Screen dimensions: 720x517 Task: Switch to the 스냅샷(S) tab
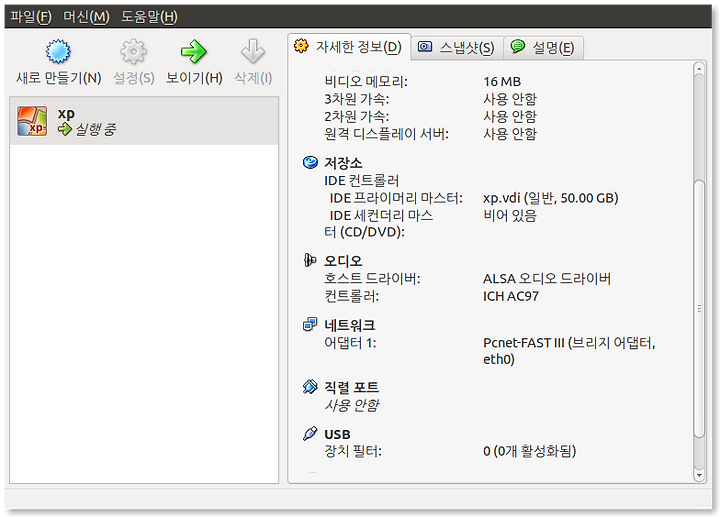point(457,48)
